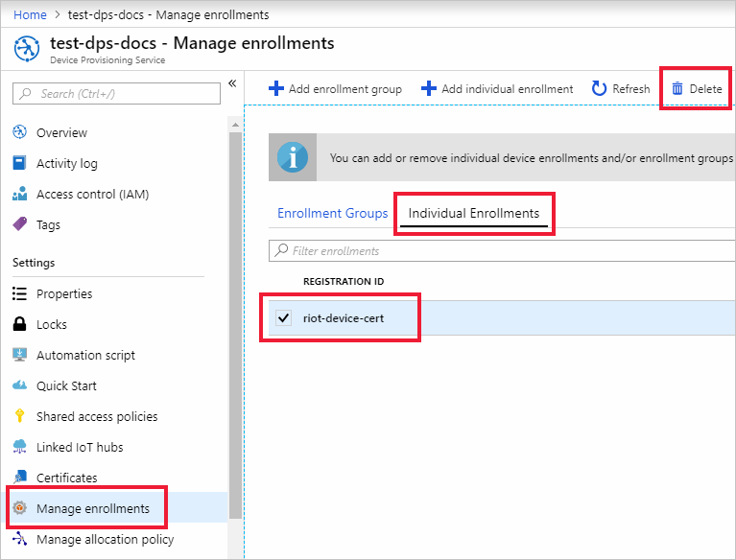
Task: Click the Locks padlock icon
Action: [20, 324]
